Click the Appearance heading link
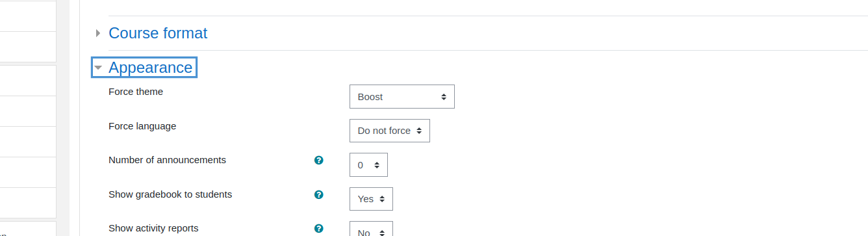Viewport: 868px width, 236px height. coord(151,68)
